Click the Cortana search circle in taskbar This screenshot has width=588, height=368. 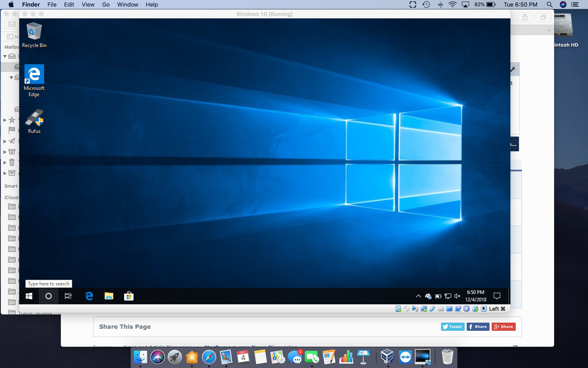click(x=48, y=296)
